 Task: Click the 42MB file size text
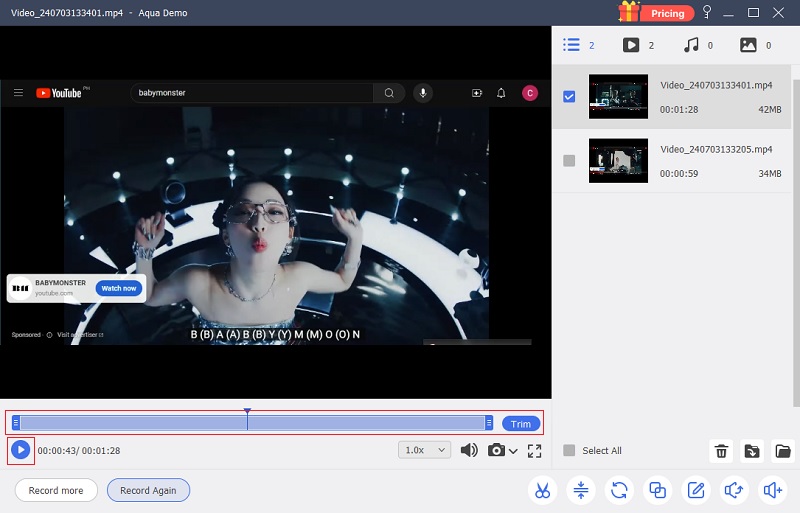click(769, 109)
